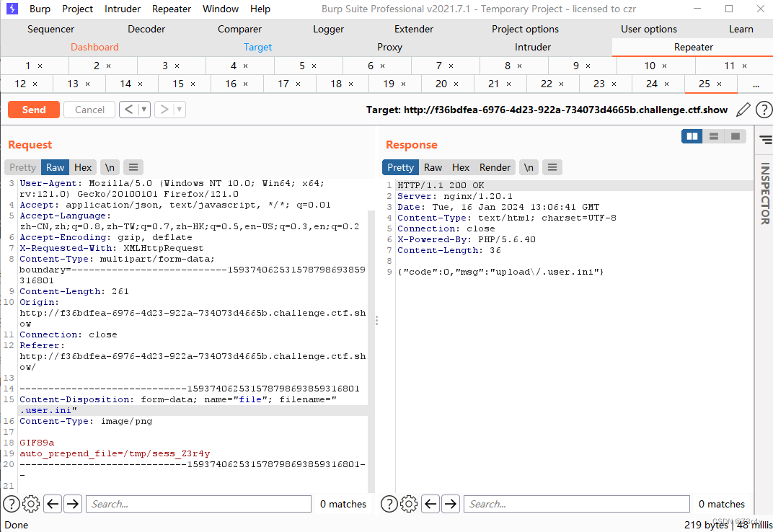Select Request Pretty view
The image size is (773, 532).
(x=22, y=167)
